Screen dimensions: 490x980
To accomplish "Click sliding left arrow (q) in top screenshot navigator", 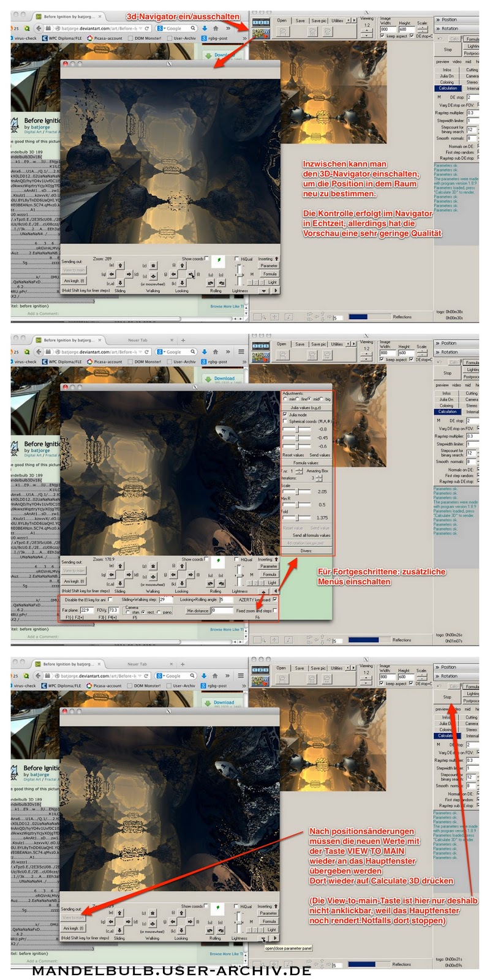I will pyautogui.click(x=112, y=274).
